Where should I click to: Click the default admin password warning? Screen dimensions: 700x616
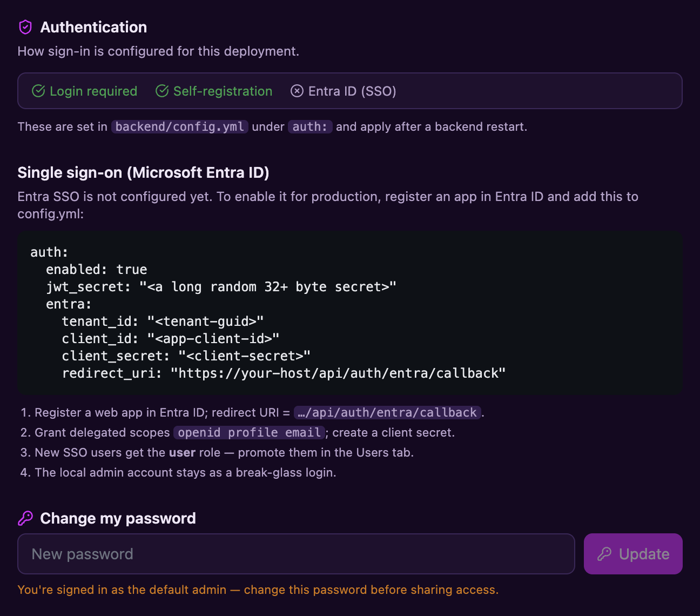click(x=258, y=590)
